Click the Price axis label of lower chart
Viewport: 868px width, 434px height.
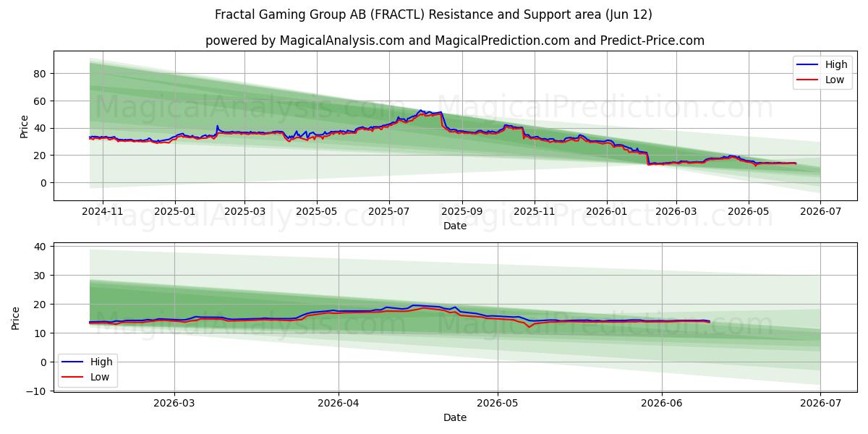(x=16, y=318)
